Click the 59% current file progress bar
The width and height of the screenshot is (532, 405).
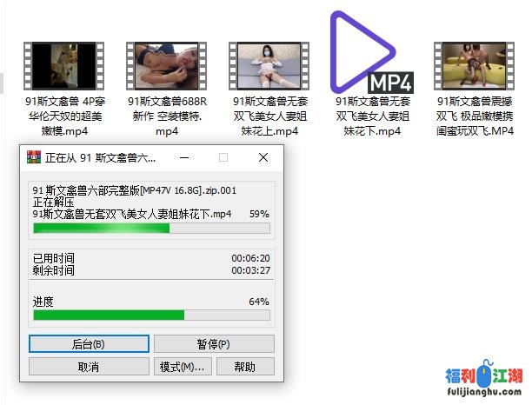pyautogui.click(x=151, y=228)
